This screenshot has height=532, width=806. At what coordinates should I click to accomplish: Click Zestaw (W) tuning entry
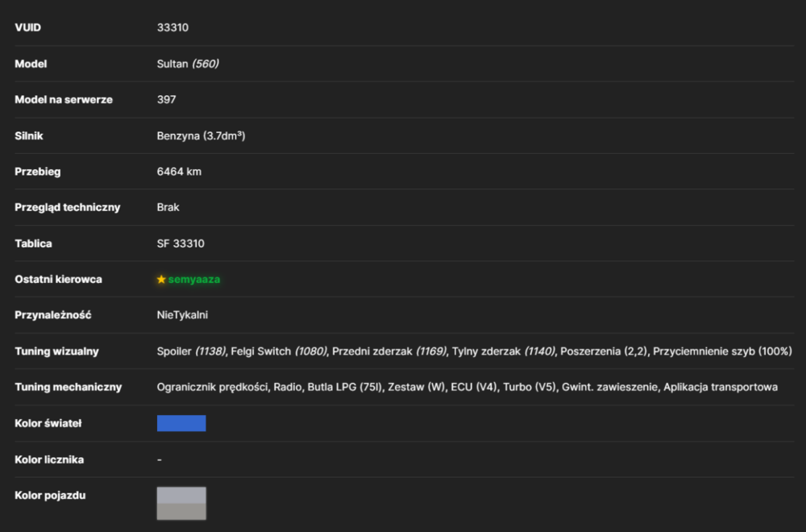tap(417, 387)
